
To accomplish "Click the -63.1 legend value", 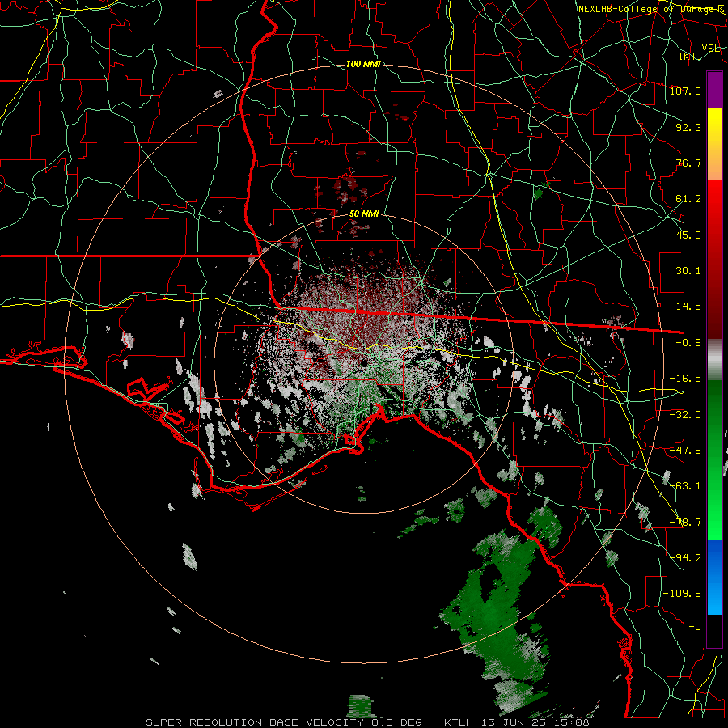I will coord(685,486).
